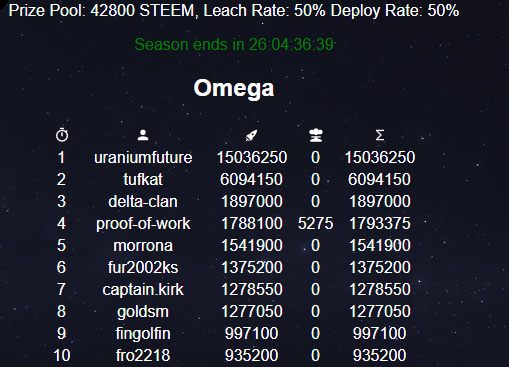Click the rocket column header icon

click(x=251, y=135)
